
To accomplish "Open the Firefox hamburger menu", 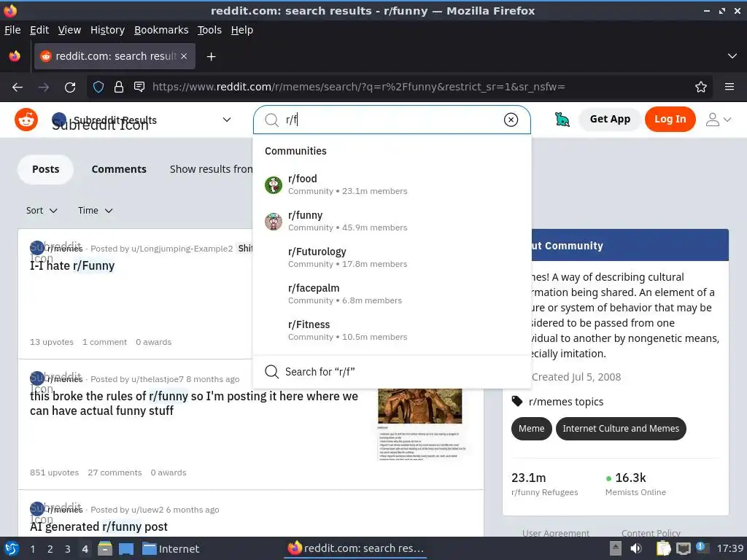I will click(x=729, y=87).
